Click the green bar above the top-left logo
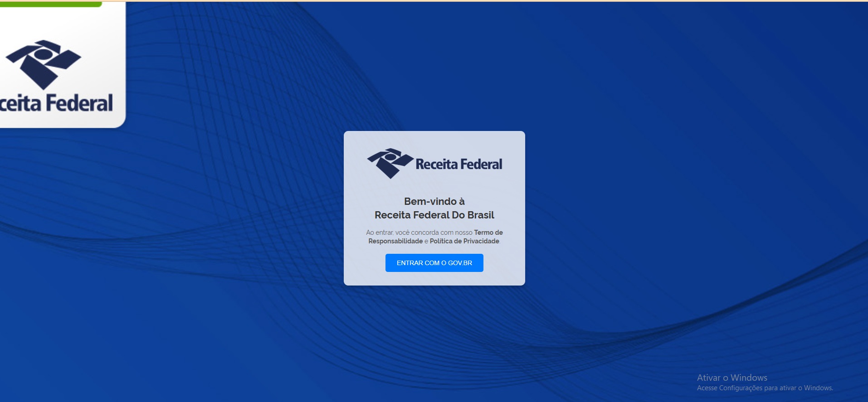 click(51, 4)
